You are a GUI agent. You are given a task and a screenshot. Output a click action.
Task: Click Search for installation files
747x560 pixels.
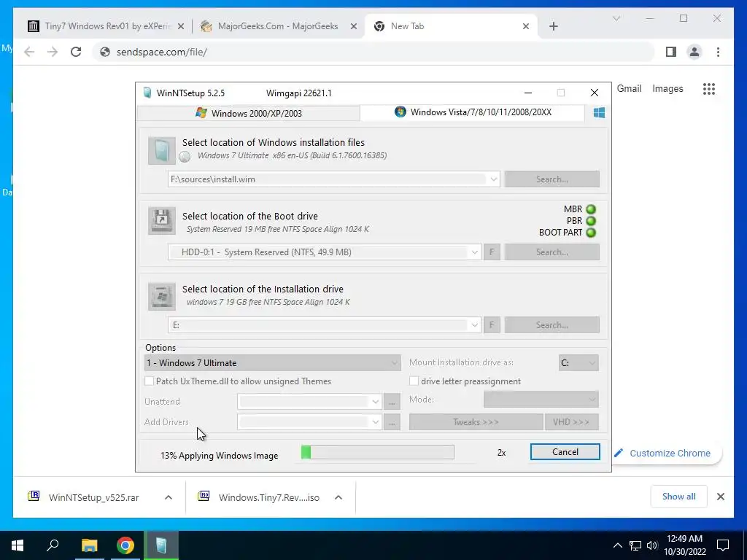click(551, 179)
